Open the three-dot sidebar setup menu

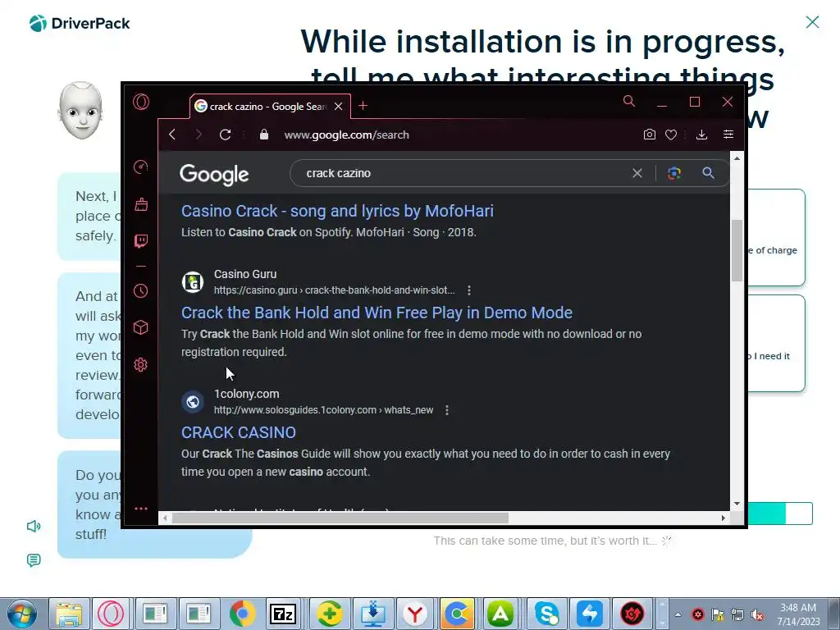(141, 509)
